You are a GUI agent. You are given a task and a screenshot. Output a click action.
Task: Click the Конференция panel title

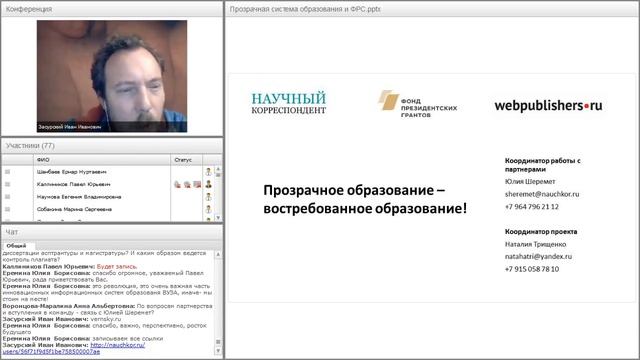29,9
